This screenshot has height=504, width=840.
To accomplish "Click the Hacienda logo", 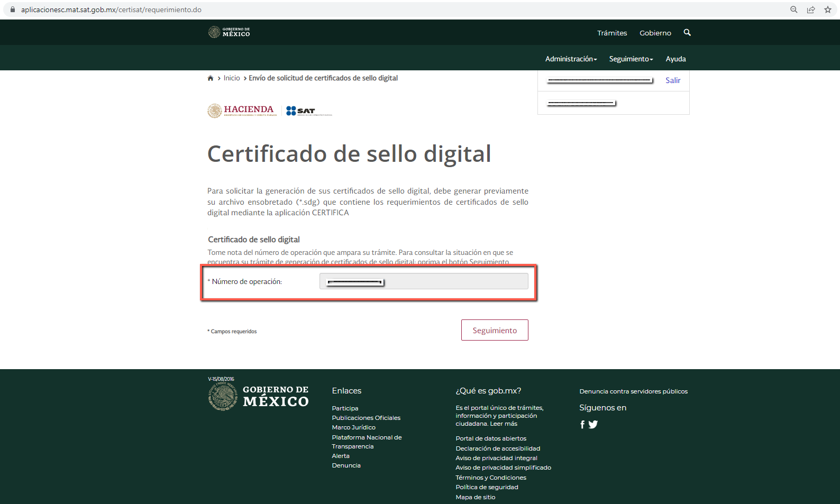I will pos(242,111).
